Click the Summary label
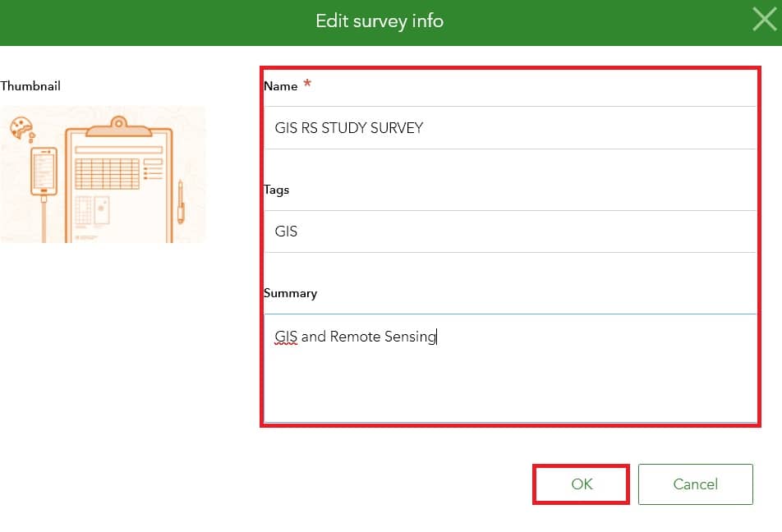Screen dimensions: 782x532 (x=290, y=293)
